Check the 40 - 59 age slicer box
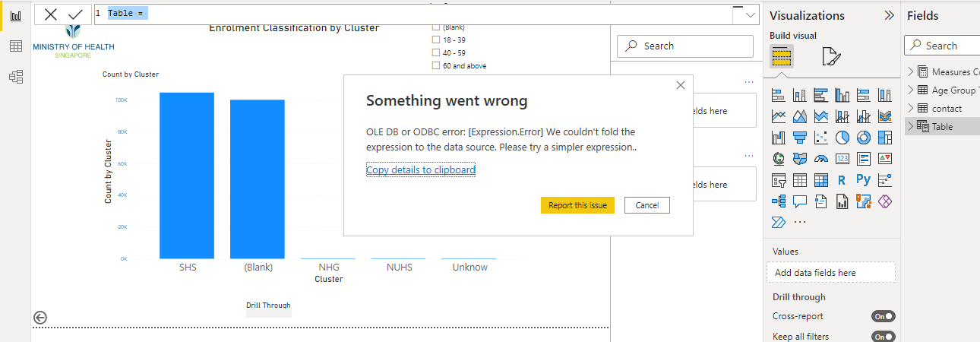This screenshot has height=342, width=980. [436, 52]
